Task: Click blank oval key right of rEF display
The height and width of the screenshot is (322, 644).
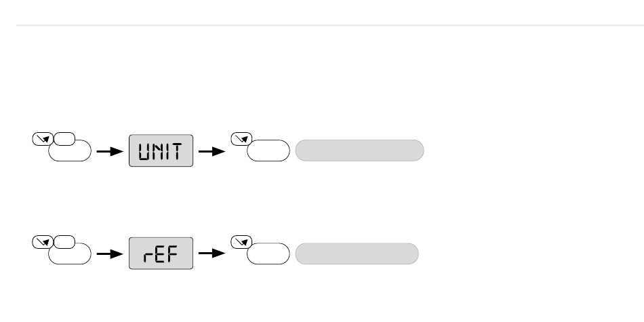Action: coord(268,254)
